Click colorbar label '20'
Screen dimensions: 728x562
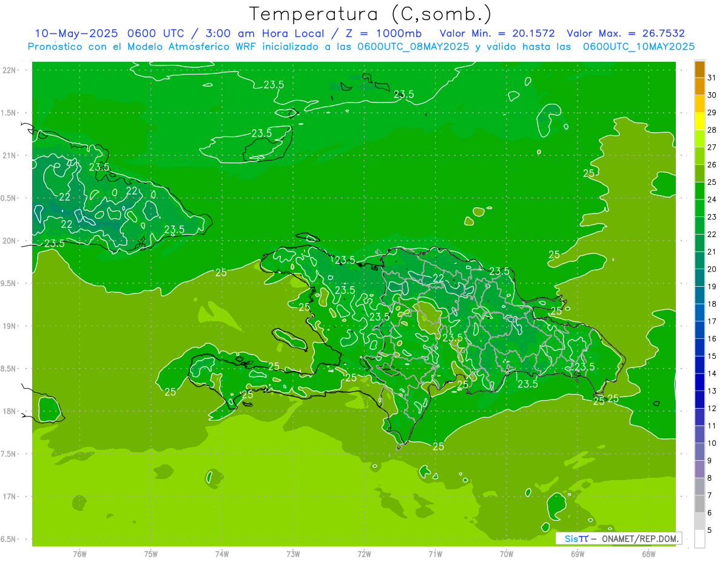pos(712,269)
